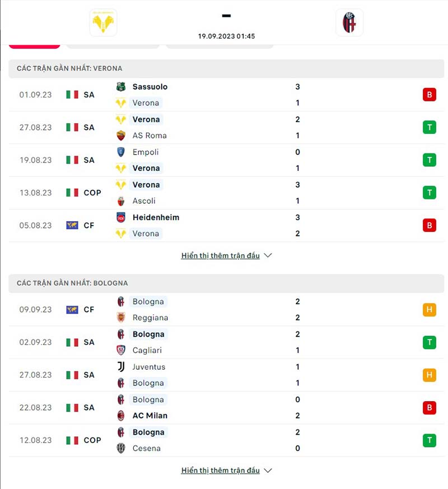This screenshot has width=448, height=489.
Task: Click the AS Roma team crest
Action: click(122, 135)
